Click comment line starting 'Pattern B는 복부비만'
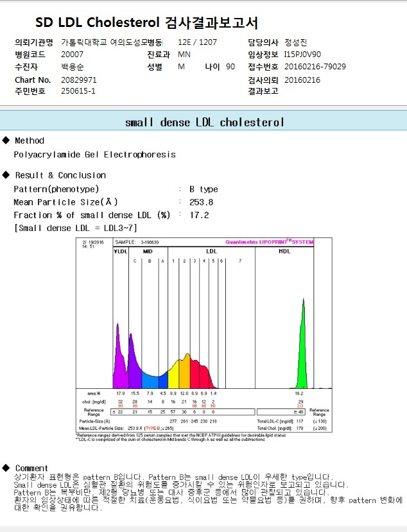This screenshot has height=532, width=407. (172, 492)
